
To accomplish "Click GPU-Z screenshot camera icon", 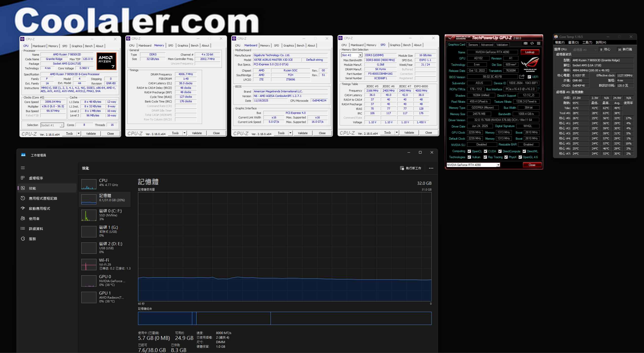I will click(525, 44).
